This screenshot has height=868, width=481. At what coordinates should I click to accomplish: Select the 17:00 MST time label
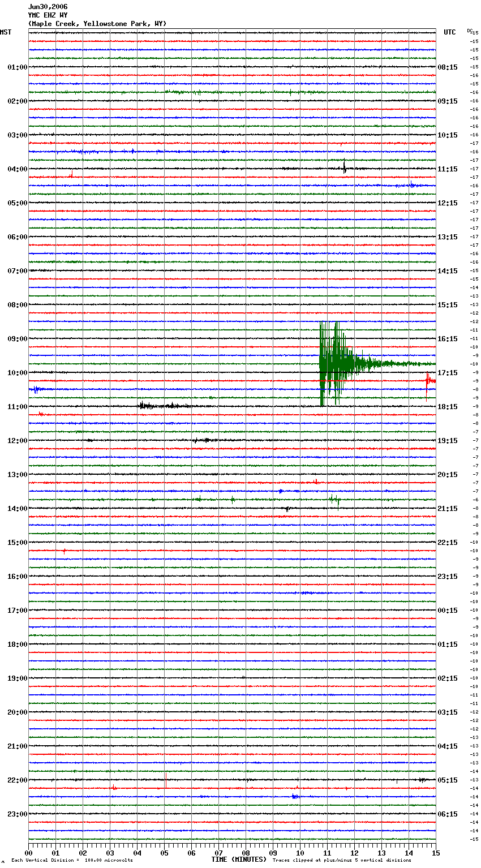point(18,611)
